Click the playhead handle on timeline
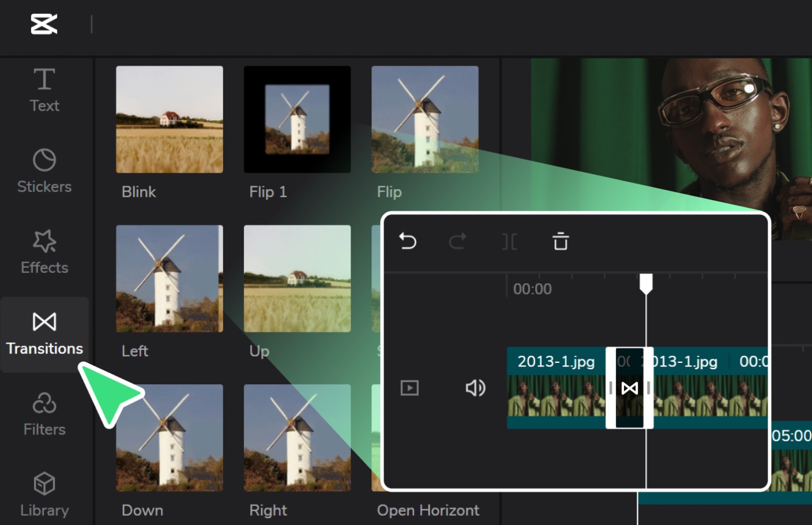The height and width of the screenshot is (525, 812). click(x=646, y=283)
